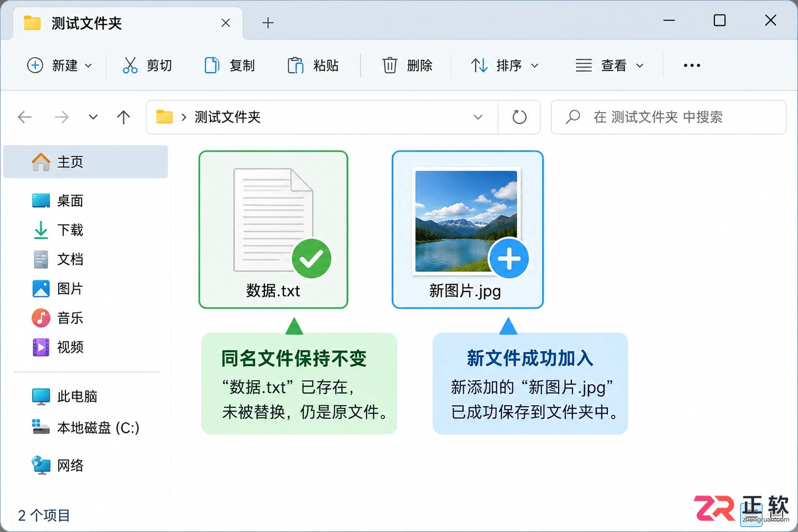
Task: Refresh the folder contents
Action: point(519,117)
